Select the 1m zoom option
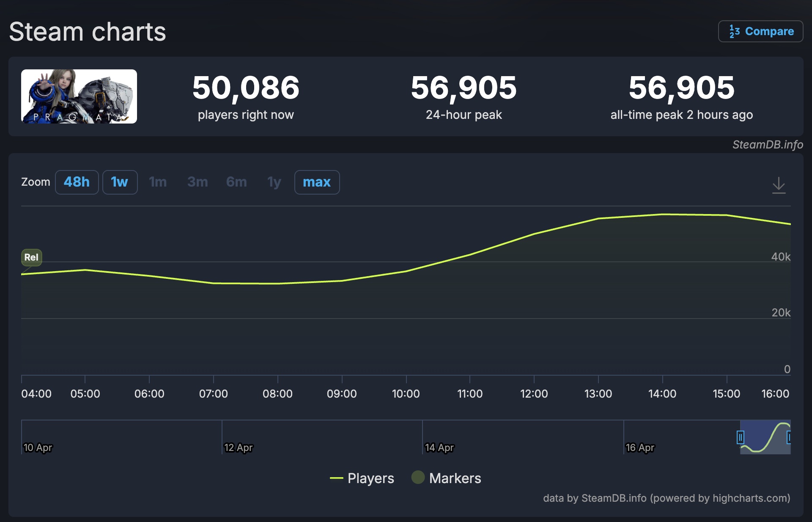The height and width of the screenshot is (522, 812). [x=158, y=182]
